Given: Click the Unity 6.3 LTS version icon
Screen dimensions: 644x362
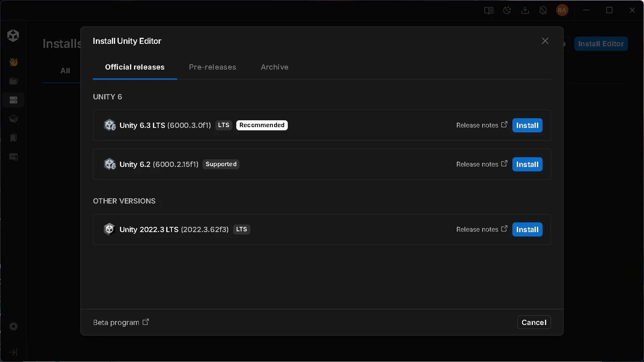Looking at the screenshot, I should tap(109, 125).
